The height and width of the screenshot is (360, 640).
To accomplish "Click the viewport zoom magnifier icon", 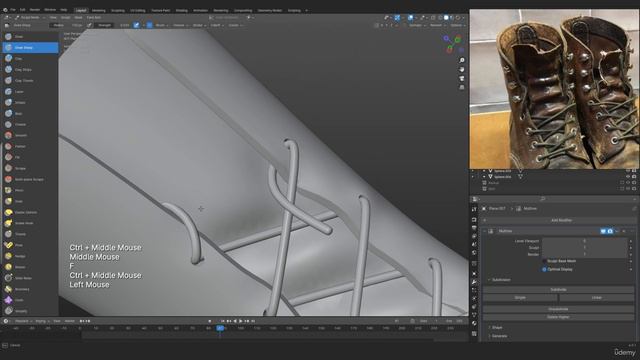I will pyautogui.click(x=462, y=60).
